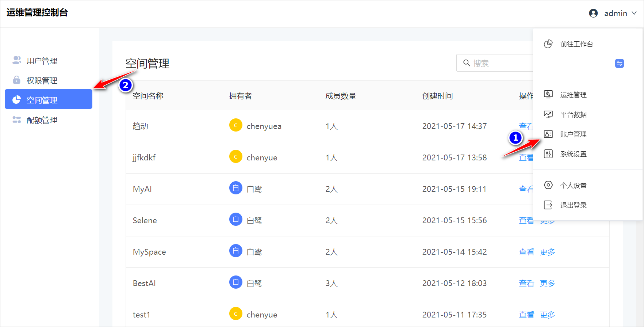Click 查看 for the test1 space
Viewport: 644px width, 327px height.
(526, 315)
